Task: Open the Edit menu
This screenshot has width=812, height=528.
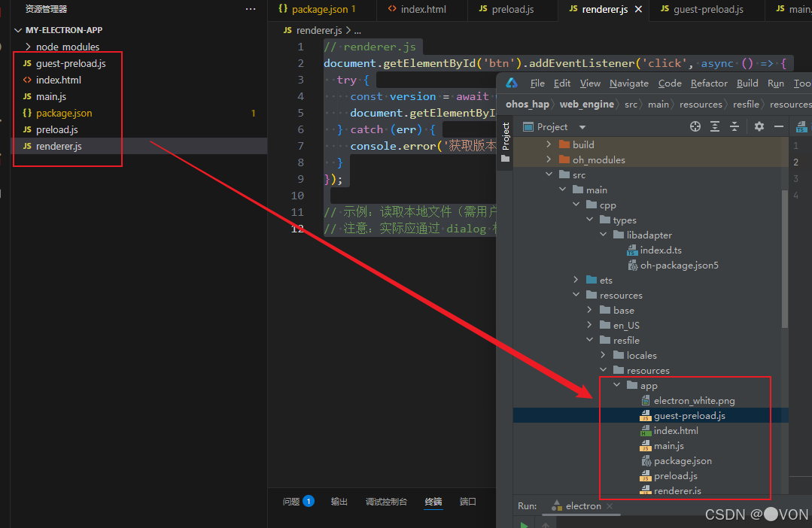Action: click(562, 83)
